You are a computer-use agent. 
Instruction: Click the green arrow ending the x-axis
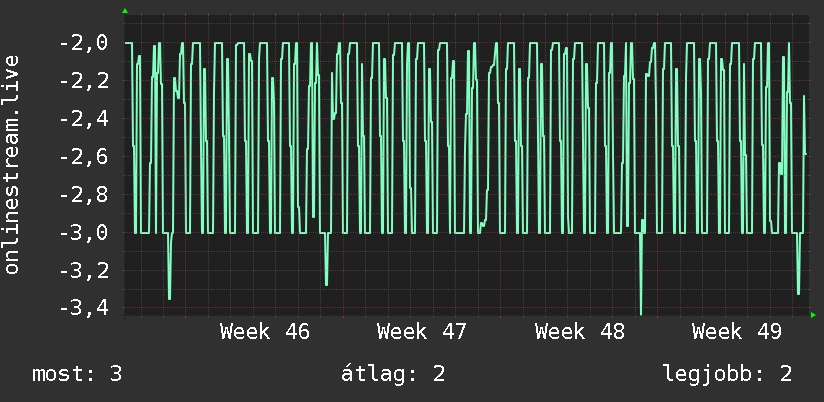coord(813,315)
